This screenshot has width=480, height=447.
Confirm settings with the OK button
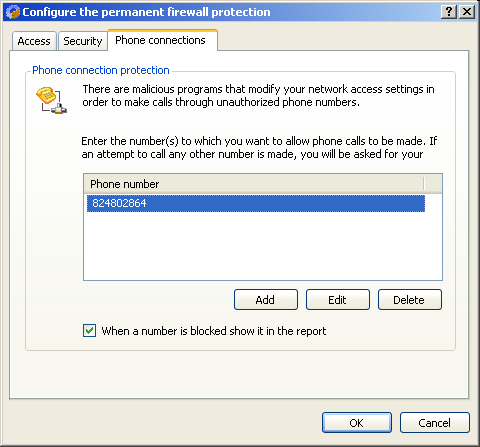tap(357, 423)
